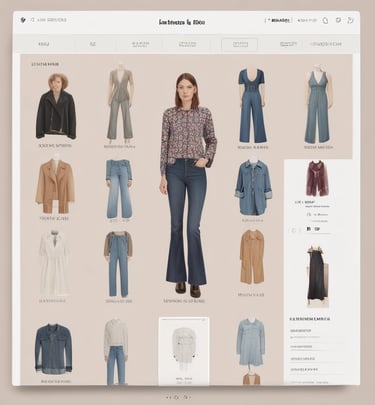
Task: Open the light-wash wide-leg jeans product
Action: pyautogui.click(x=119, y=189)
